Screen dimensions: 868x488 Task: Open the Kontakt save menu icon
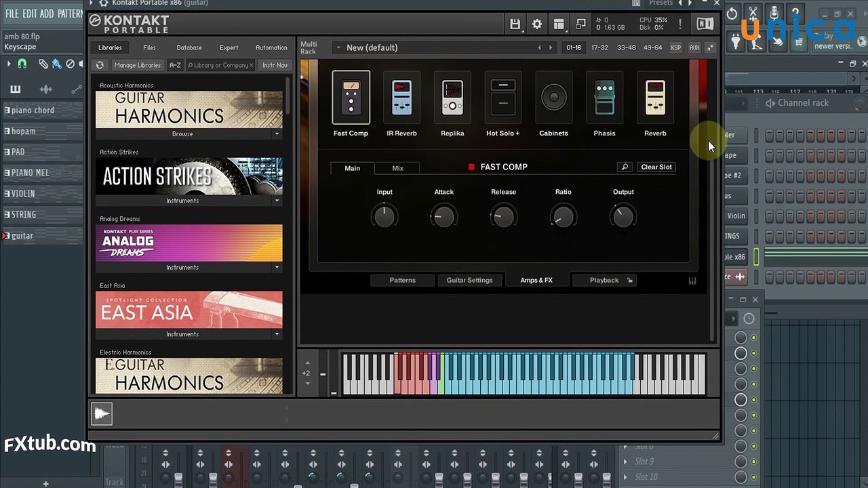(515, 24)
